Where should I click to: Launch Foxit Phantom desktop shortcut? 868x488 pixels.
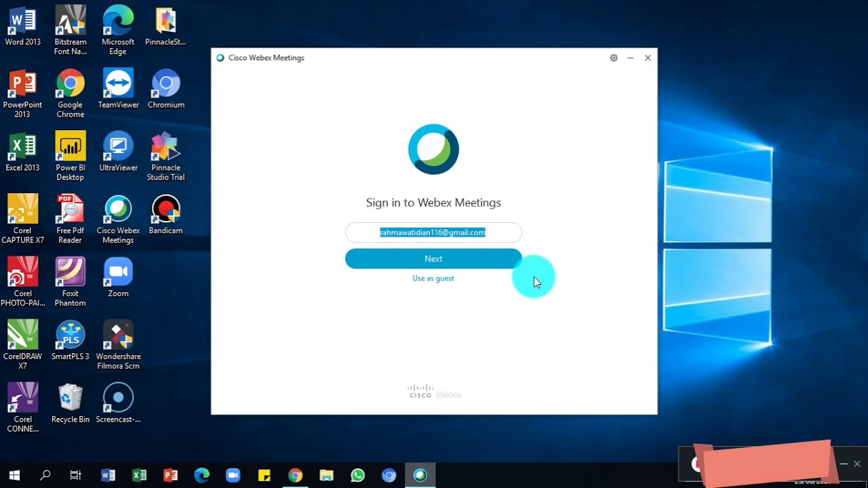pyautogui.click(x=71, y=283)
